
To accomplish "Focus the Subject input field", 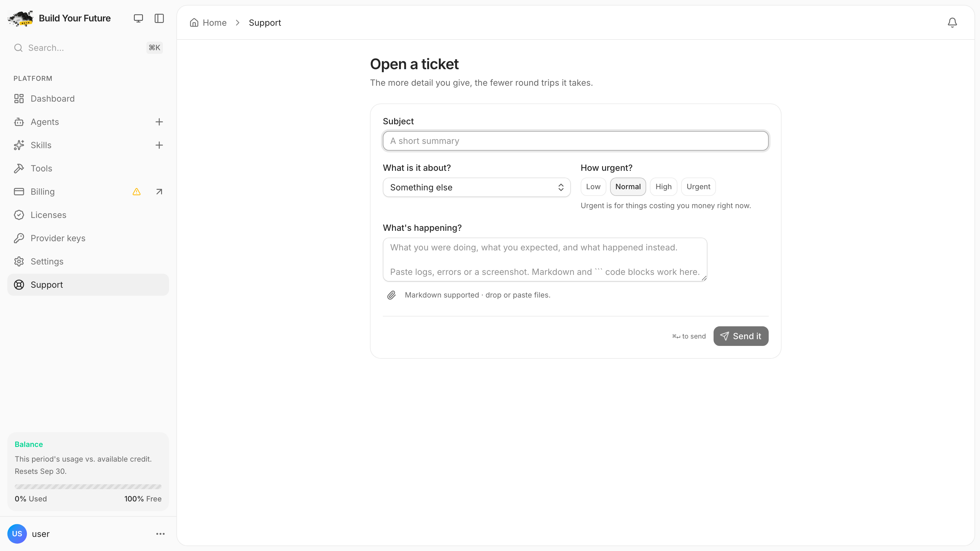I will coord(575,141).
